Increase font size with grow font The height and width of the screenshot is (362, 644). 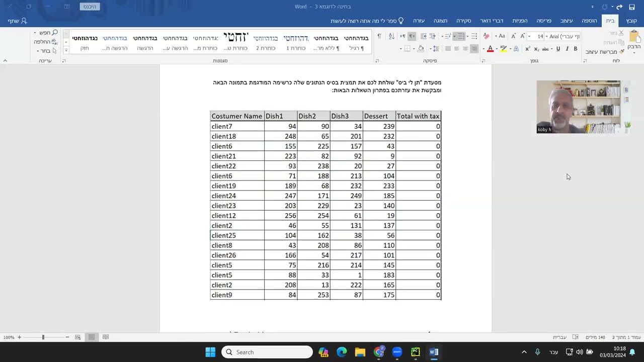click(x=522, y=36)
